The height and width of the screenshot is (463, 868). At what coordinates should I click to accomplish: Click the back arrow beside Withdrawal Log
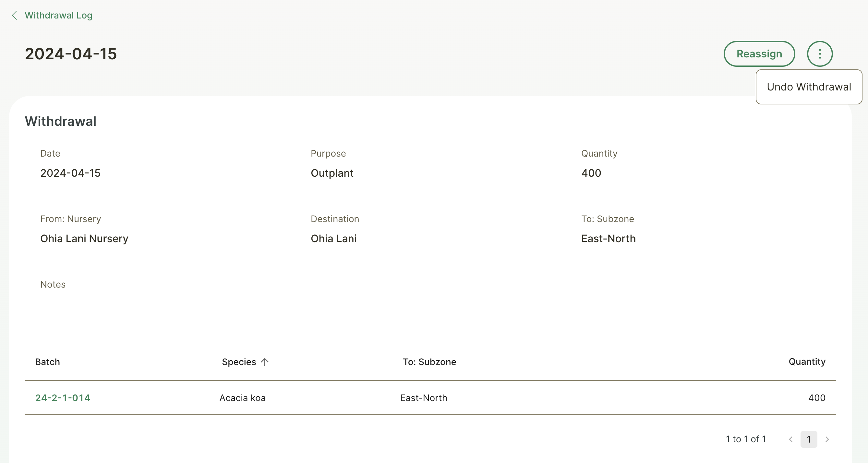coord(15,15)
